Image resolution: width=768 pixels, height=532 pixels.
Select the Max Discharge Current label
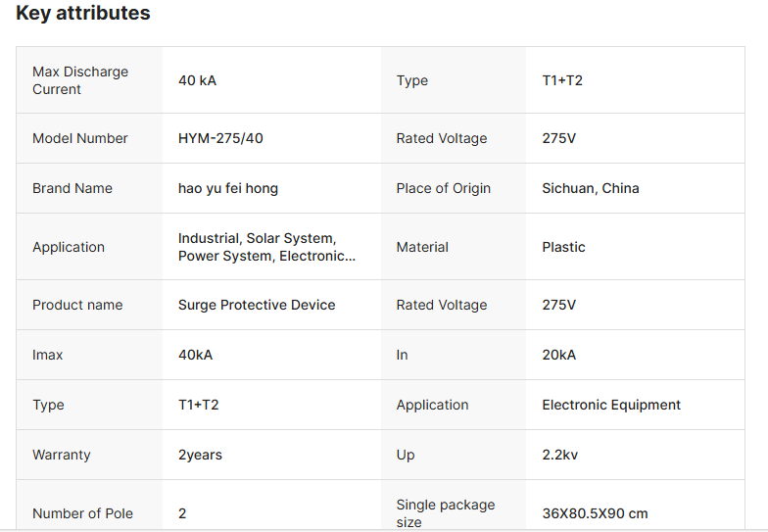(x=80, y=80)
